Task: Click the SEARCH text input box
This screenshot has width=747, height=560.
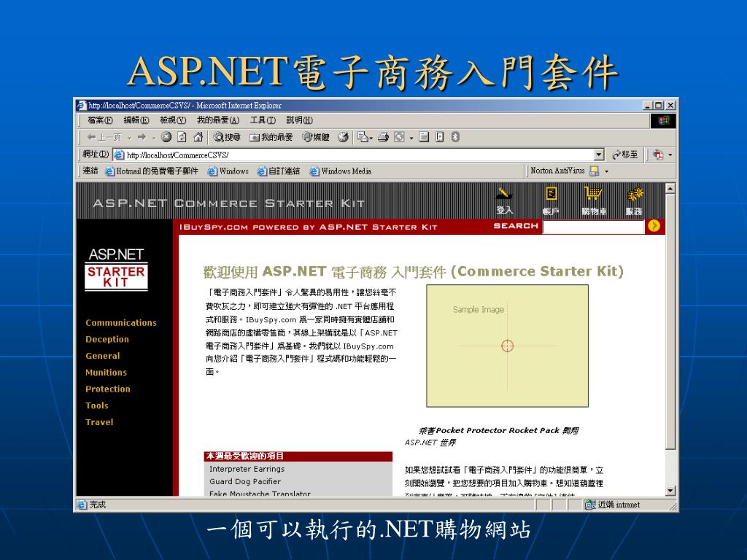Action: [593, 227]
